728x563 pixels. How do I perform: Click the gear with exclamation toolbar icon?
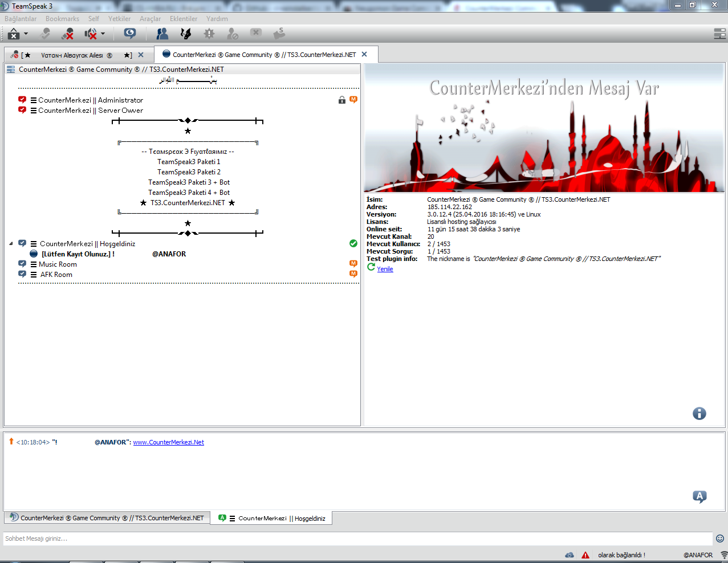click(x=209, y=34)
